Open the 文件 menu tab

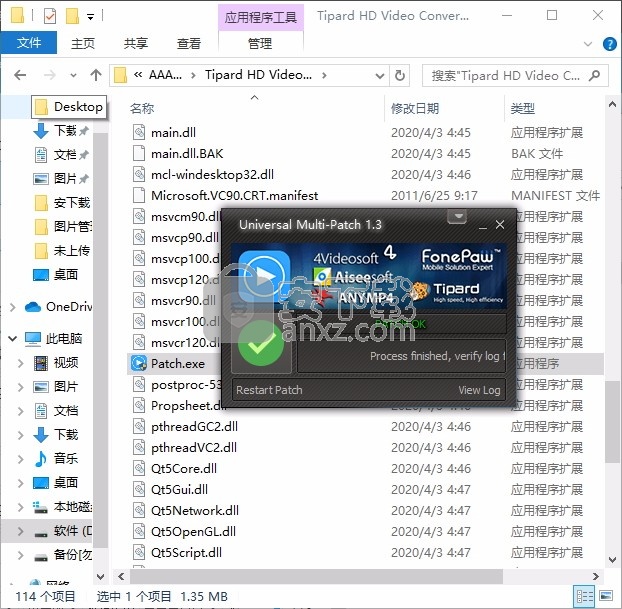(x=29, y=43)
